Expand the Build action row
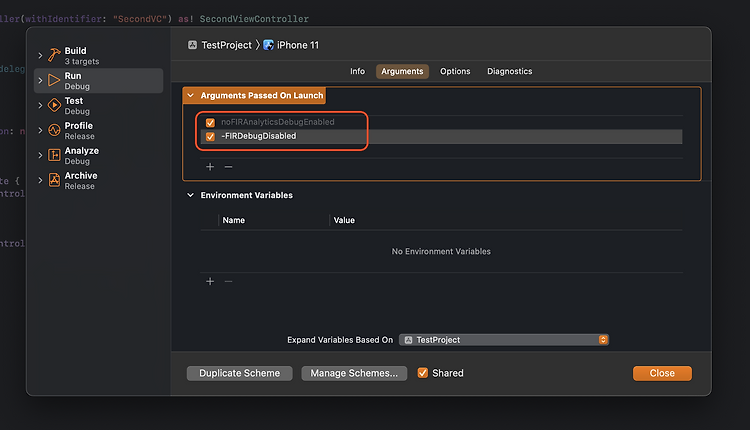 (40, 55)
